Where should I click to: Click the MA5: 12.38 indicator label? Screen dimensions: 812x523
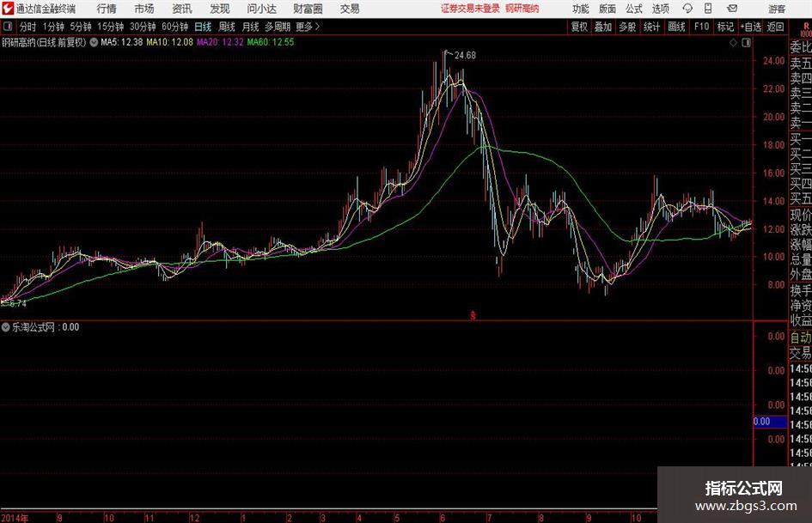coord(121,42)
